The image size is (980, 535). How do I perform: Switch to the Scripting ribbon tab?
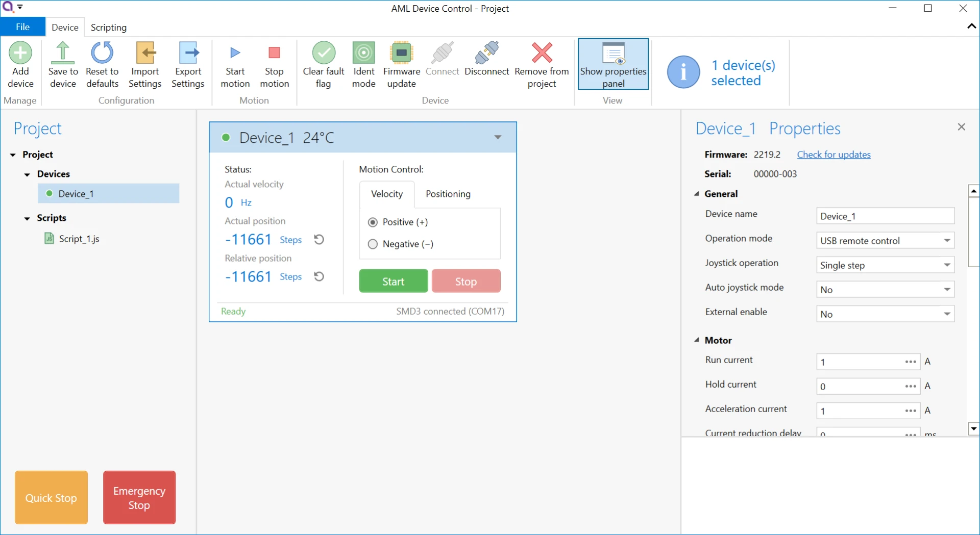click(109, 28)
